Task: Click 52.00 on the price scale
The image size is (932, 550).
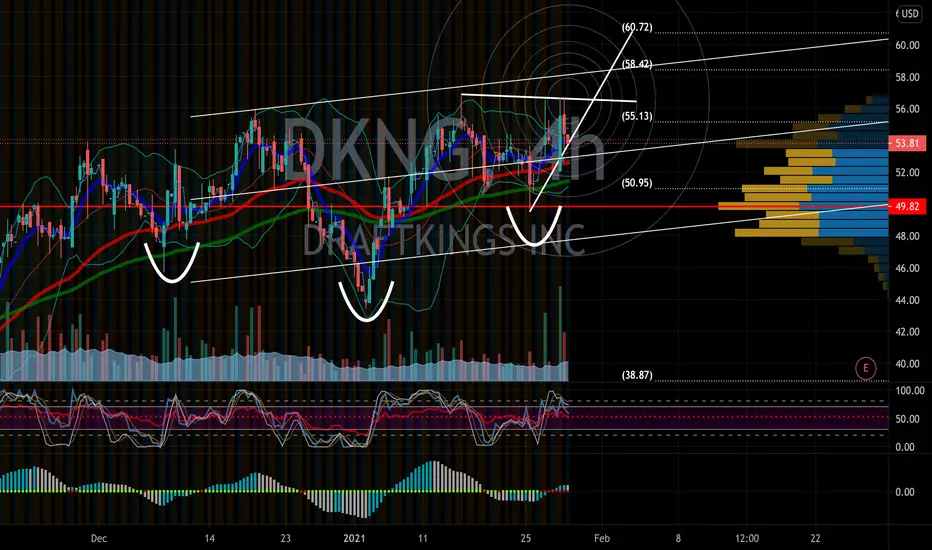Action: point(907,172)
